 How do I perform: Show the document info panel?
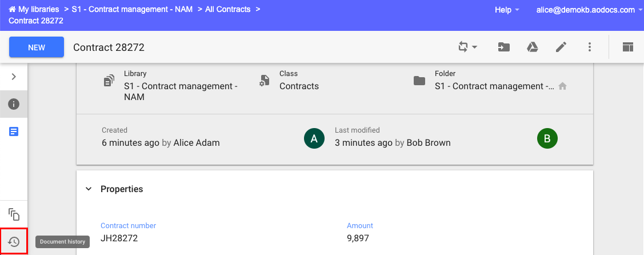point(14,104)
